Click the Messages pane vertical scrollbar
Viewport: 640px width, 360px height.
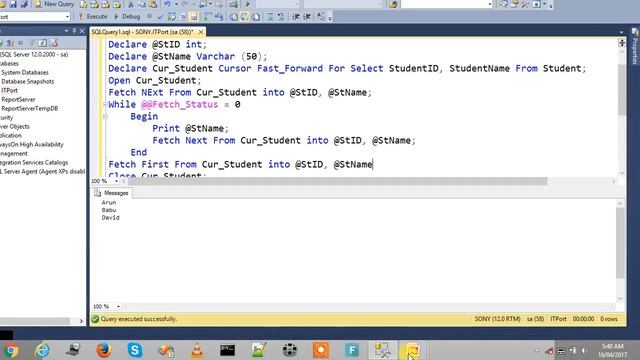620,243
